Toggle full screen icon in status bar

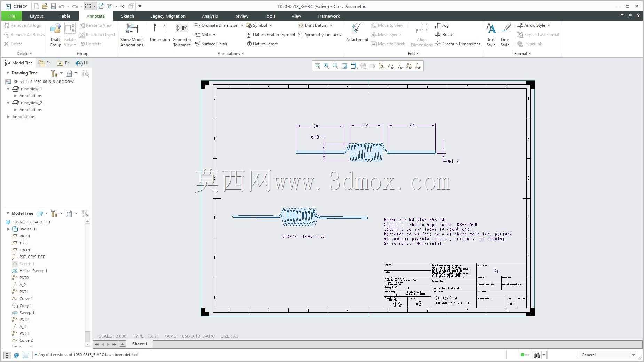pyautogui.click(x=25, y=355)
